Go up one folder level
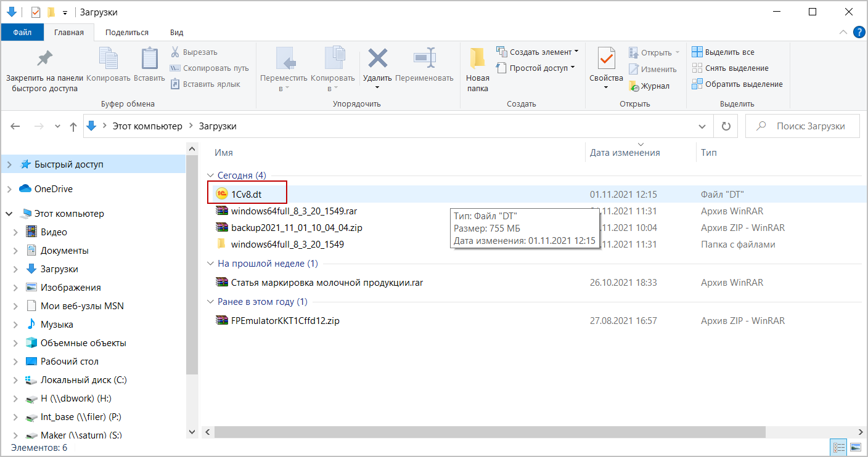The image size is (868, 457). coord(73,126)
